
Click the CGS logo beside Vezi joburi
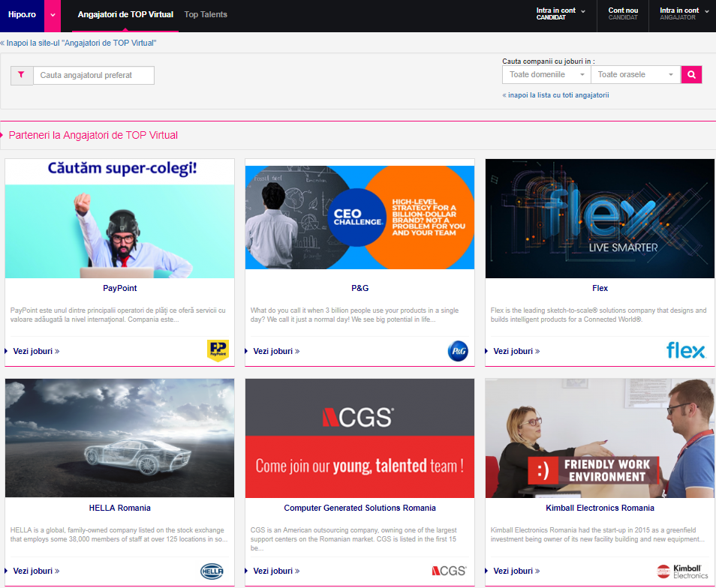tap(449, 571)
